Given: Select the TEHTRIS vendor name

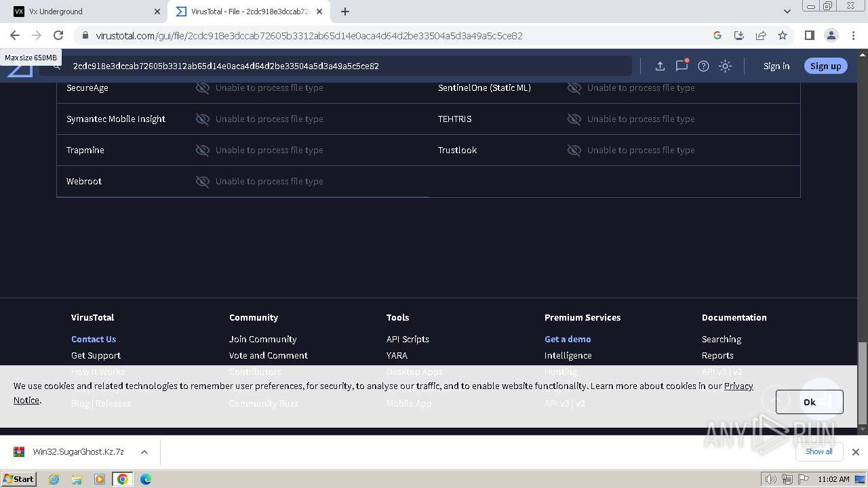Looking at the screenshot, I should tap(454, 119).
